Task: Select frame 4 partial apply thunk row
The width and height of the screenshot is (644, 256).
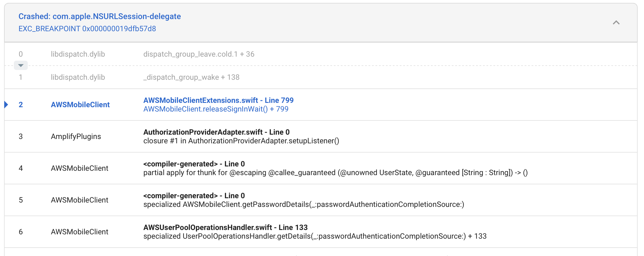Action: point(321,168)
